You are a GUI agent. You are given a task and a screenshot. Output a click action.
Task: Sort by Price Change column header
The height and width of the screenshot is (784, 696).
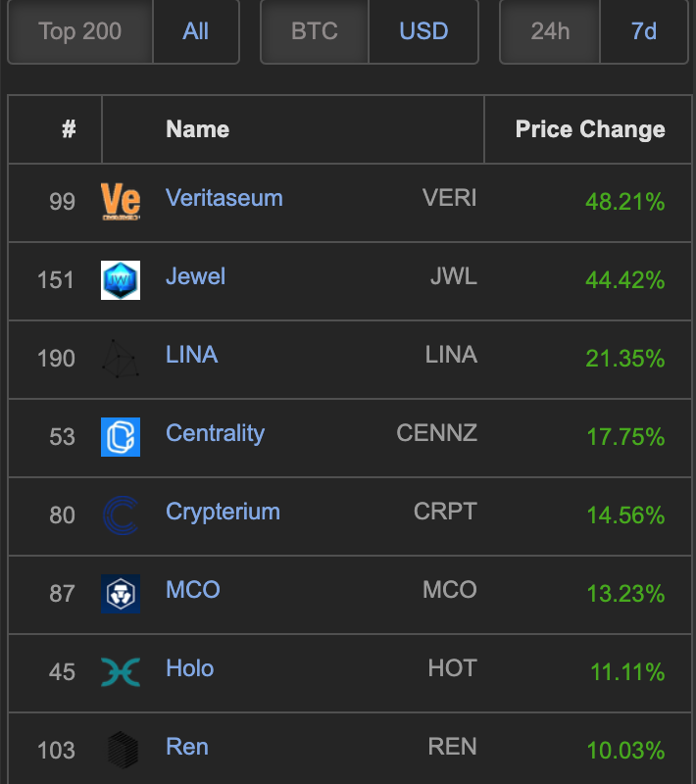(590, 129)
